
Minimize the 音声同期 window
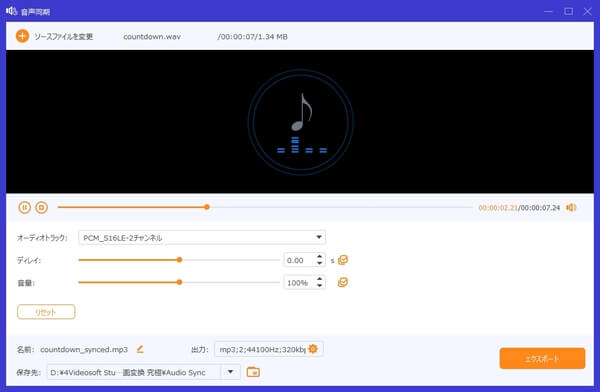[x=548, y=11]
